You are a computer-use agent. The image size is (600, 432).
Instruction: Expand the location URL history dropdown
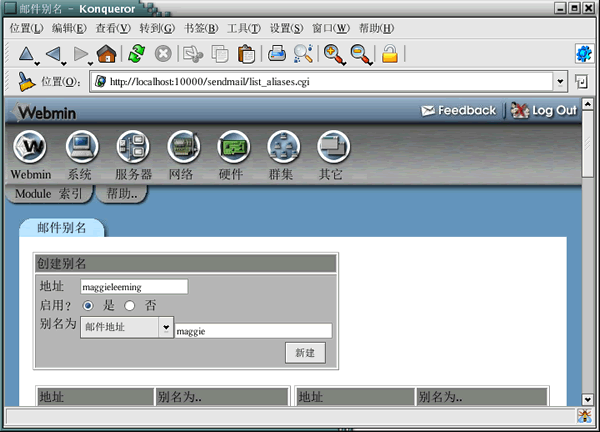(x=560, y=82)
